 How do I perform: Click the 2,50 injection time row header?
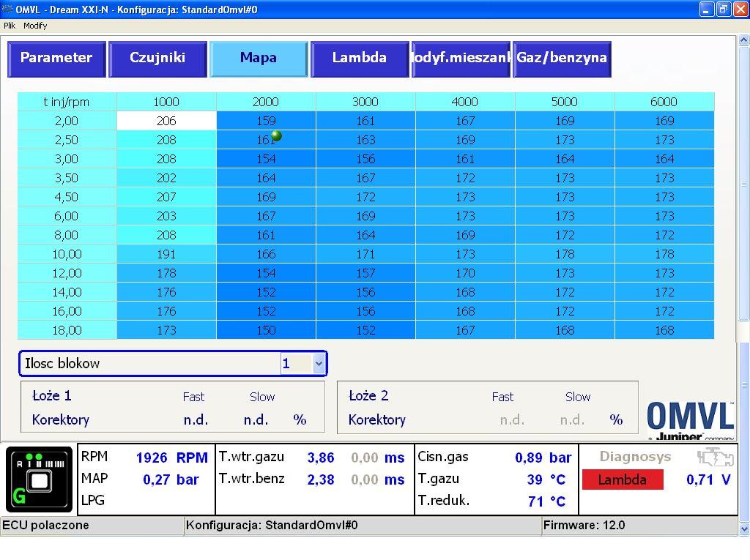click(x=67, y=140)
